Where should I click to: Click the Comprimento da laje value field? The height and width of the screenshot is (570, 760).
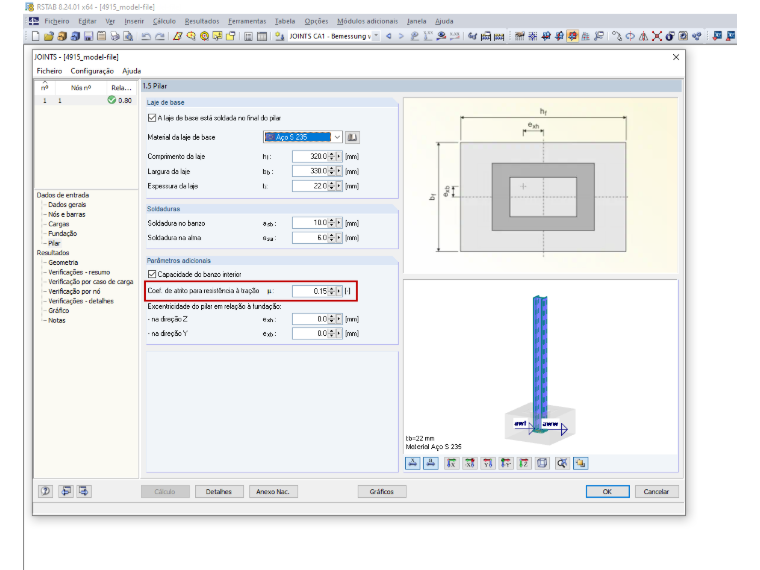(x=310, y=157)
